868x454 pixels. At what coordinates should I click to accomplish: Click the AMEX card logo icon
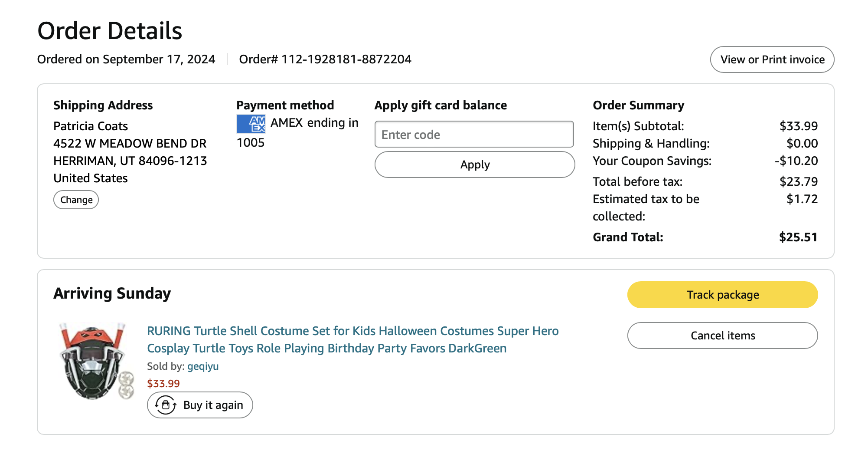pyautogui.click(x=251, y=124)
